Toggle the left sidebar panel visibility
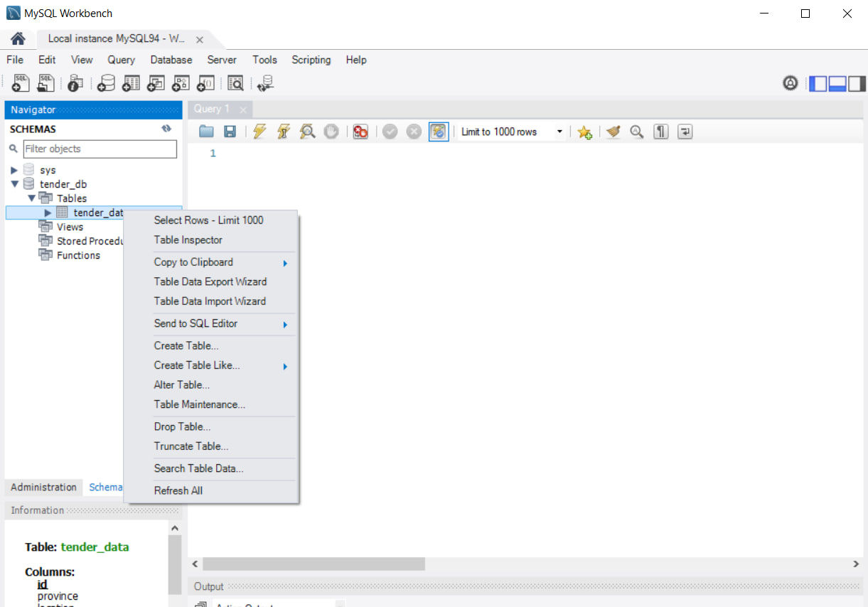The width and height of the screenshot is (868, 607). tap(818, 83)
